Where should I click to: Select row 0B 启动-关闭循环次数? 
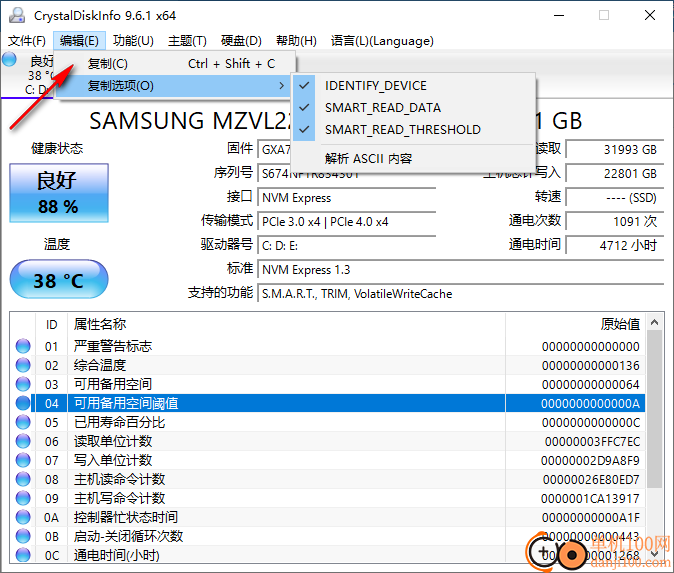click(x=328, y=536)
